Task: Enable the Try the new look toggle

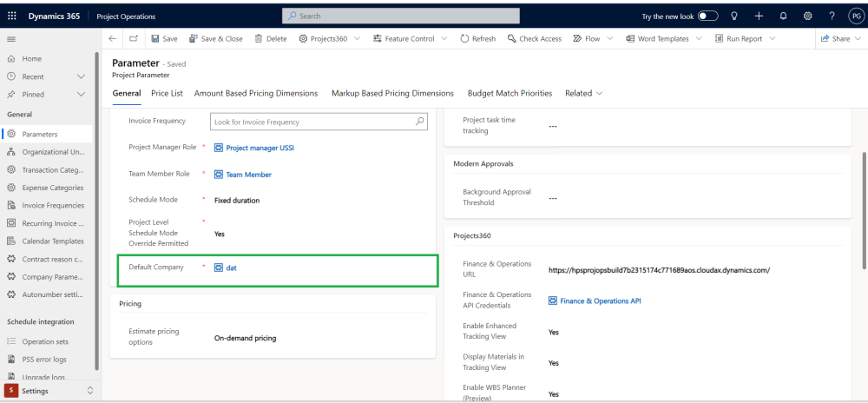Action: coord(708,16)
